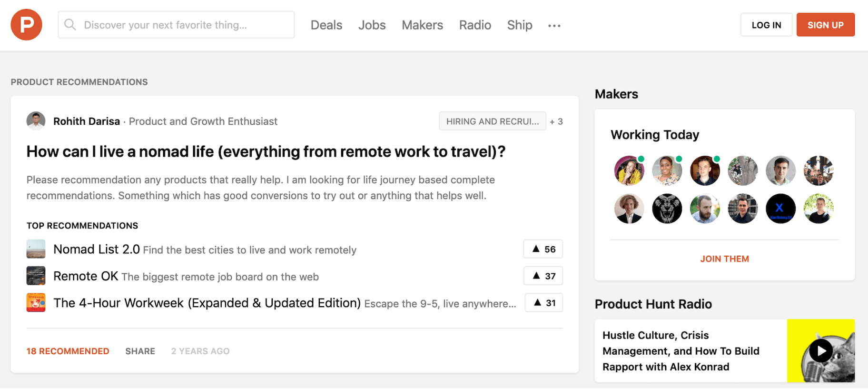The width and height of the screenshot is (868, 389).
Task: Click the Nomad List 2.0 thumbnail icon
Action: tap(36, 249)
